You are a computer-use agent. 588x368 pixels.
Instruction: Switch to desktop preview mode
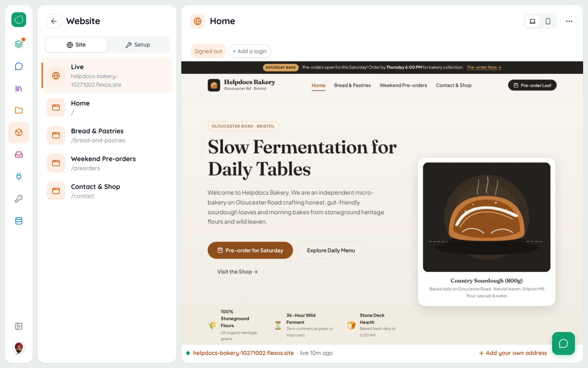(x=533, y=21)
